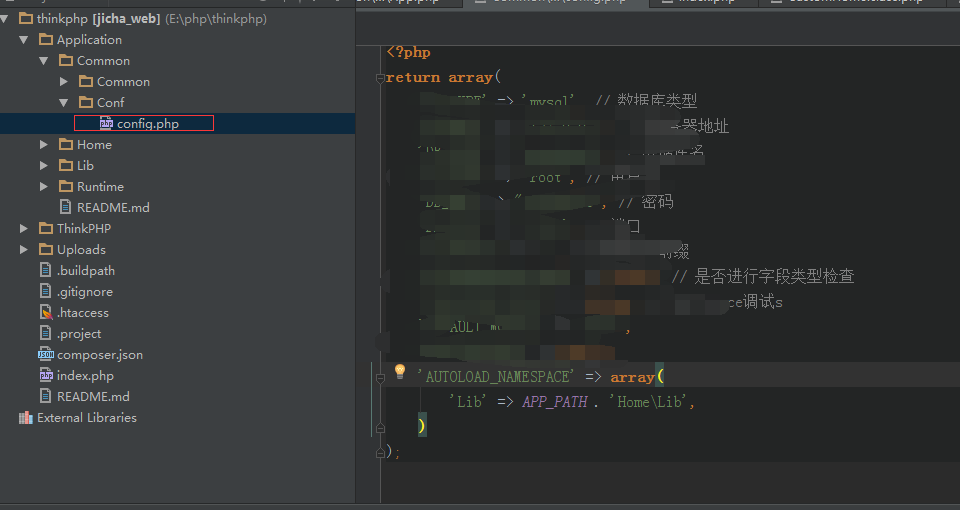Click the '数据库类型' comment in code
960x510 pixels.
tap(657, 100)
